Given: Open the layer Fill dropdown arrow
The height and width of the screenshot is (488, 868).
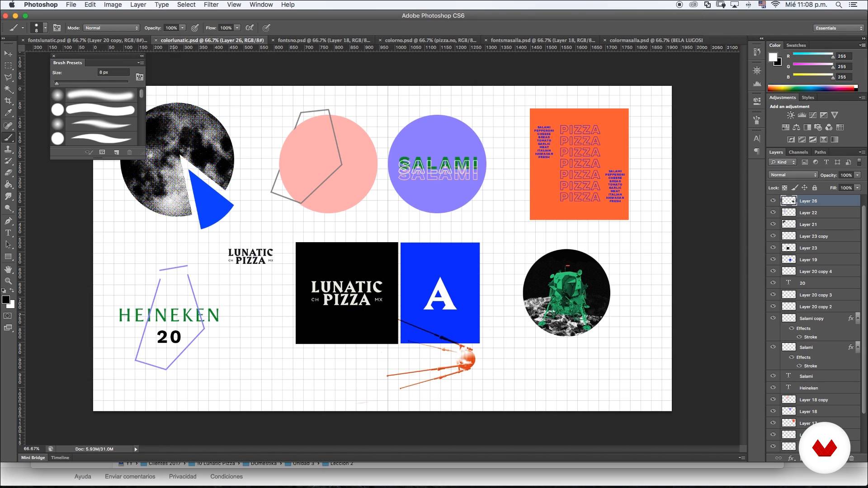Looking at the screenshot, I should tap(858, 188).
